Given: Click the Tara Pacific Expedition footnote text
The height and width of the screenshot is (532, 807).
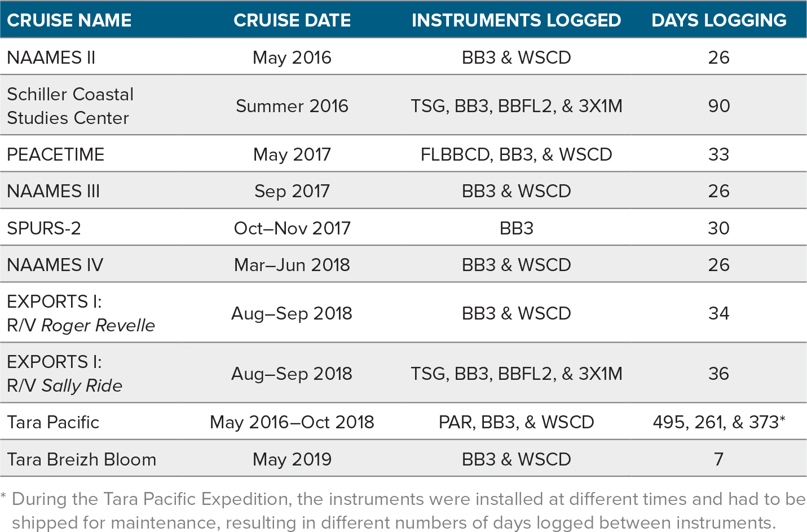Looking at the screenshot, I should coord(403,511).
